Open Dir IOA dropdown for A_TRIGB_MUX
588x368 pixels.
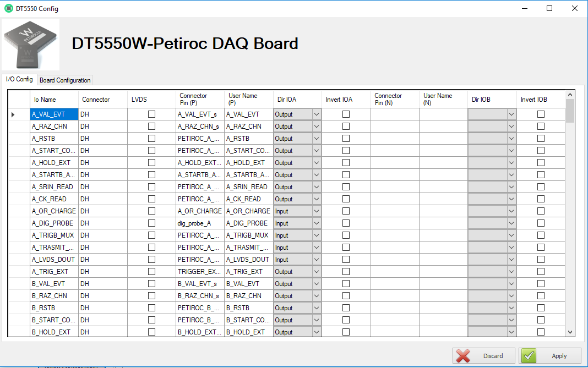[x=317, y=235]
